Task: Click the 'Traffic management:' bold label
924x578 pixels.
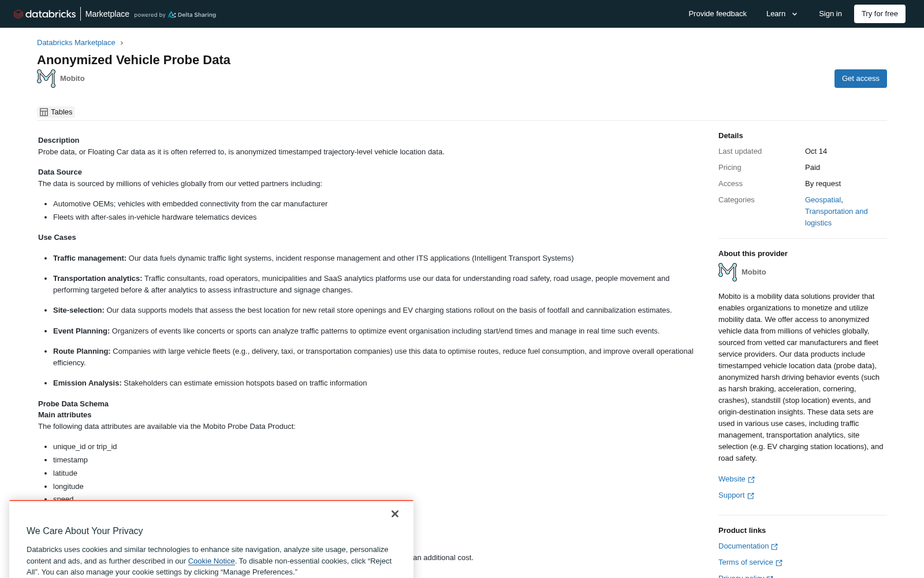Action: pyautogui.click(x=90, y=258)
